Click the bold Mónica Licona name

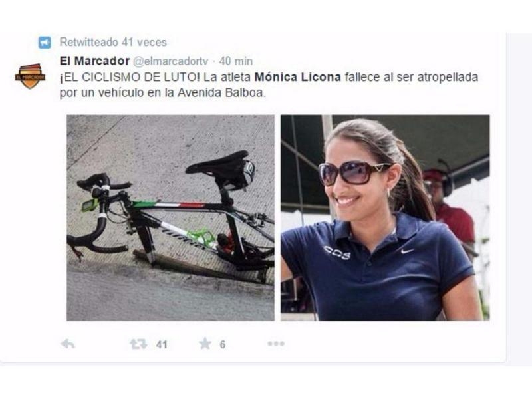(x=297, y=77)
